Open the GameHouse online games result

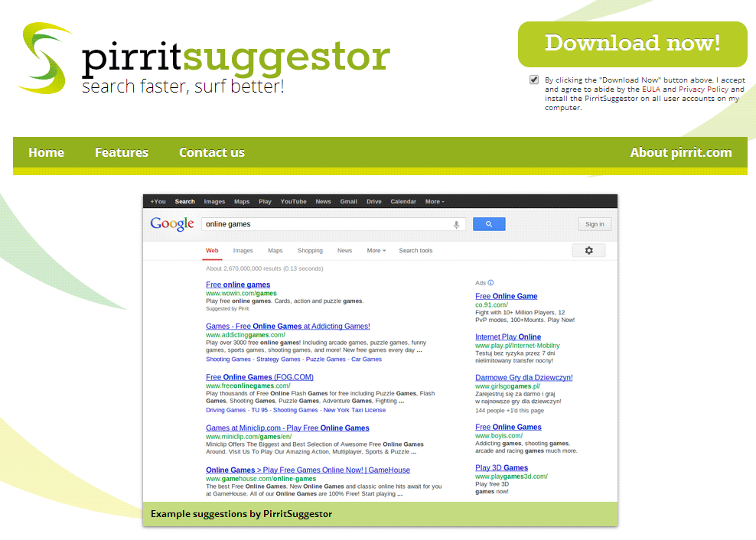tap(308, 470)
